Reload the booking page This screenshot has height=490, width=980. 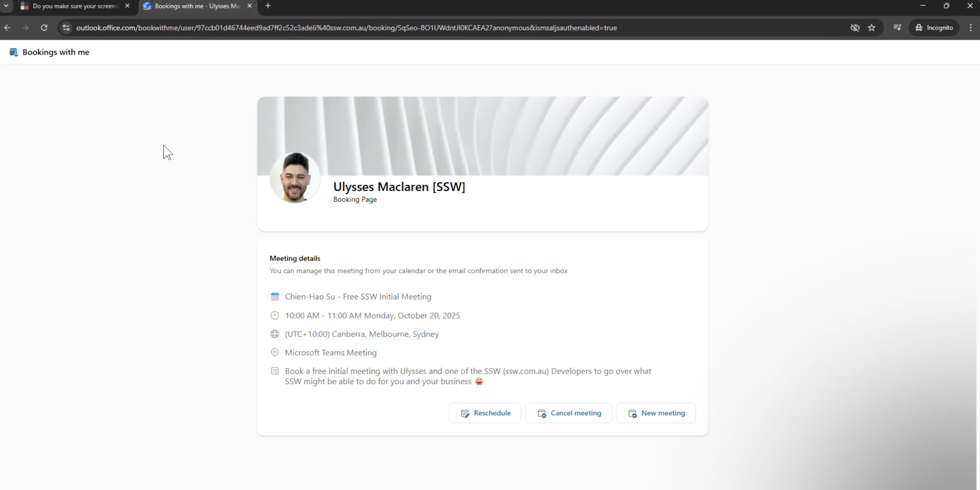(x=44, y=28)
